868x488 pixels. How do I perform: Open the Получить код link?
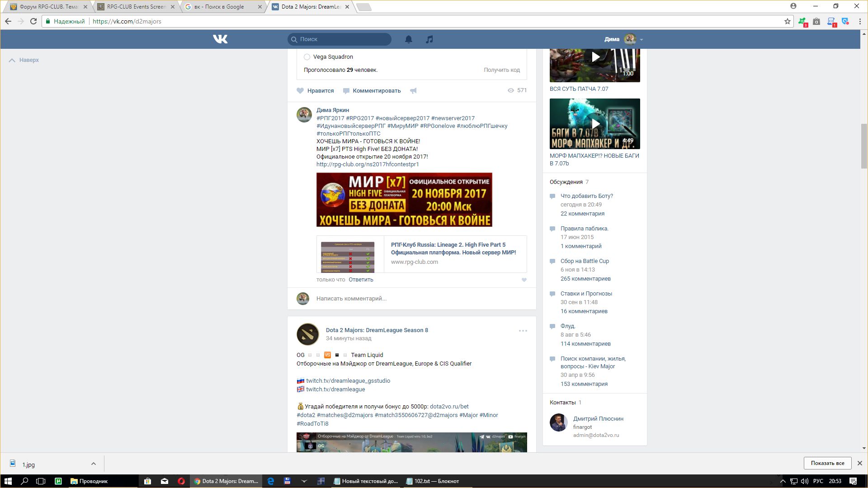[x=502, y=70]
